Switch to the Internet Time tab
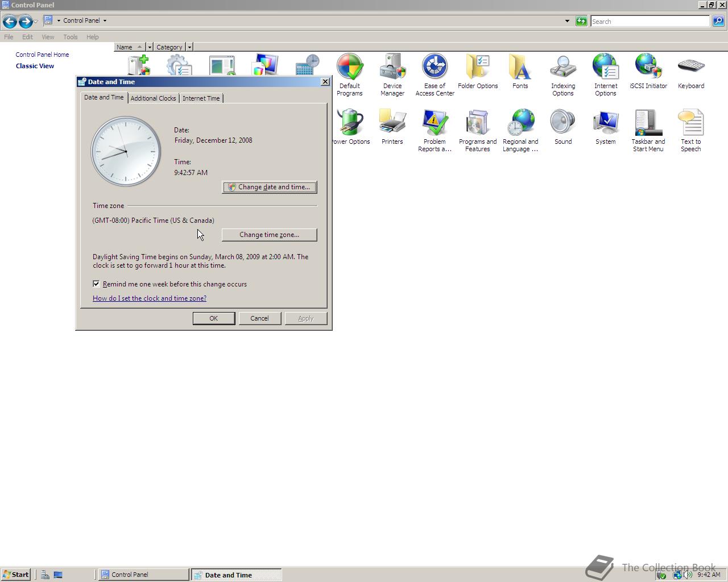 click(x=201, y=98)
